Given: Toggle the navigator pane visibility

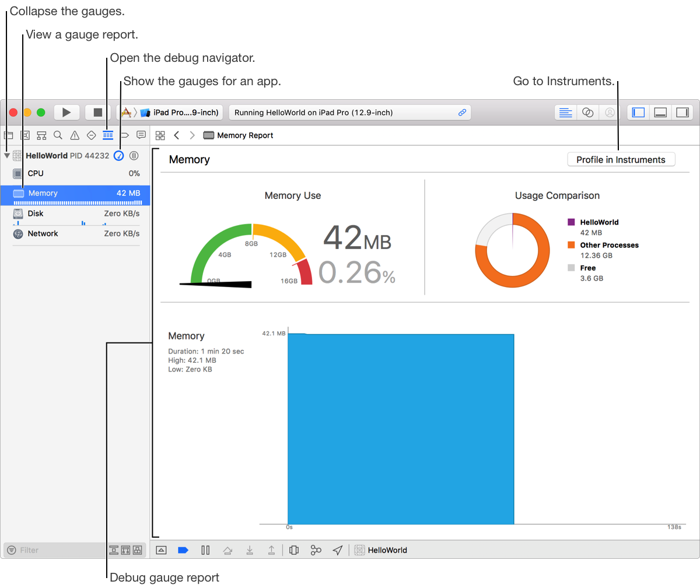Looking at the screenshot, I should (638, 113).
